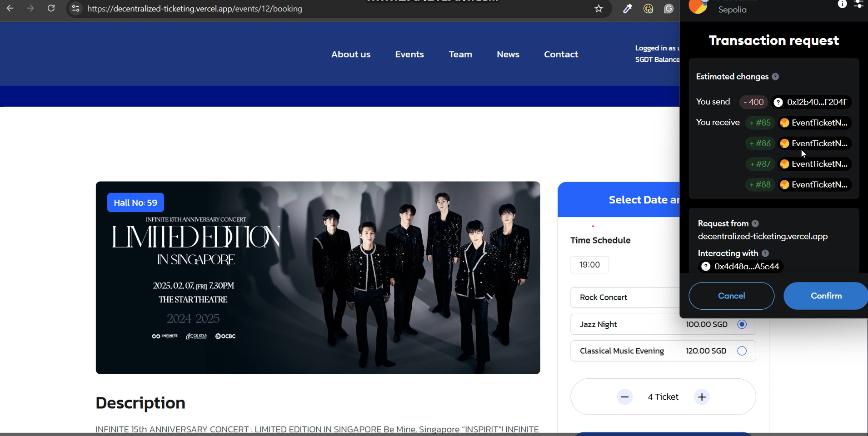
Task: Select the 19:00 time slot
Action: click(x=589, y=265)
